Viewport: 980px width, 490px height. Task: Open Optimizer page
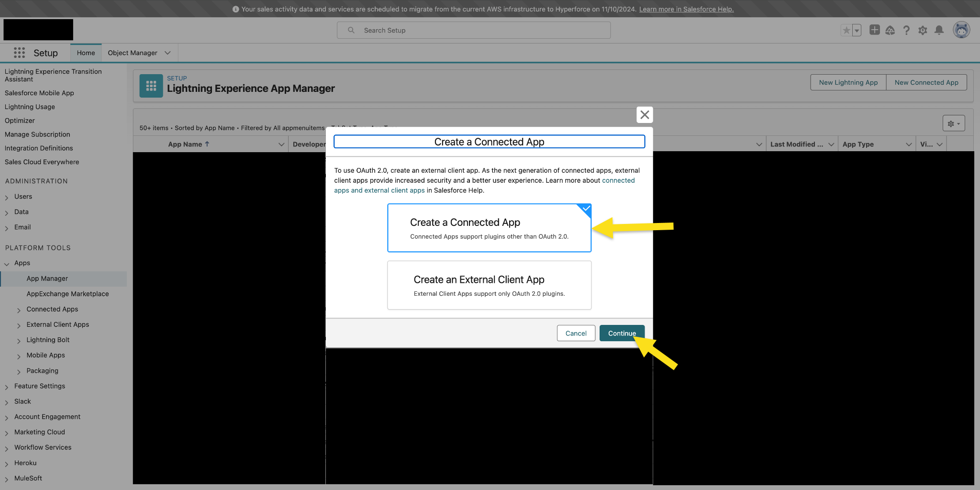20,121
